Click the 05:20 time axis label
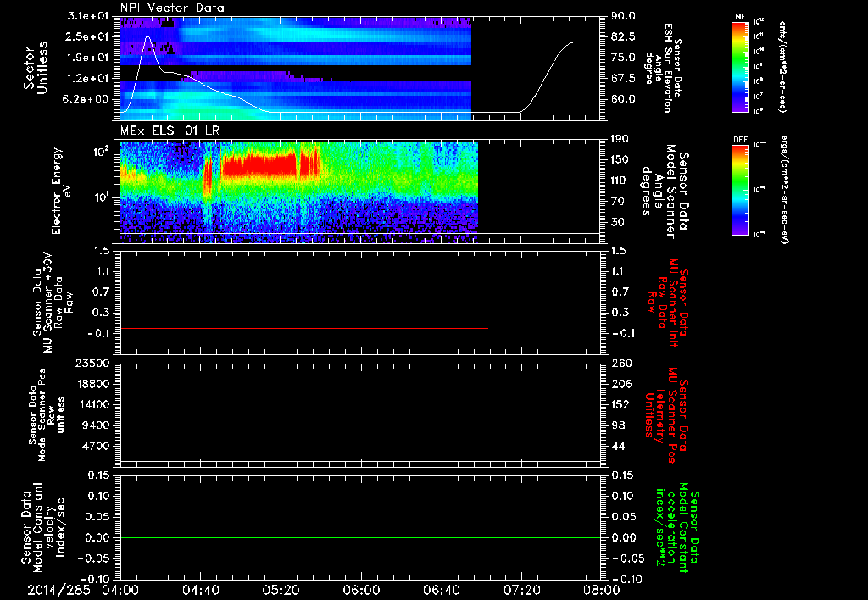 281,590
